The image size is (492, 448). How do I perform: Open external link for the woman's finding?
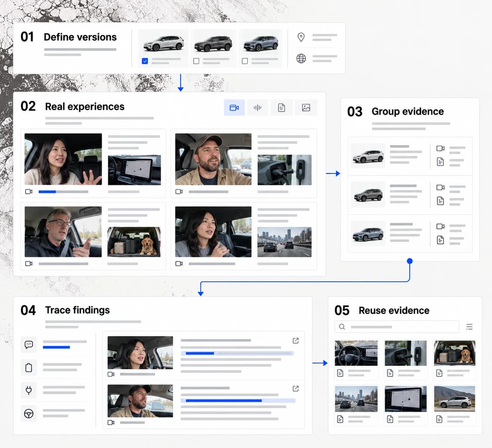[295, 341]
